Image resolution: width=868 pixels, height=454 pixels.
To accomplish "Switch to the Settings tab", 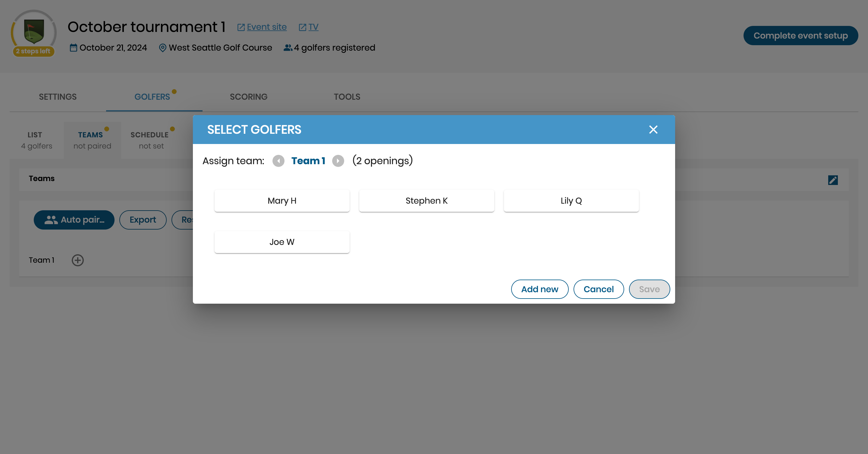I will point(58,97).
